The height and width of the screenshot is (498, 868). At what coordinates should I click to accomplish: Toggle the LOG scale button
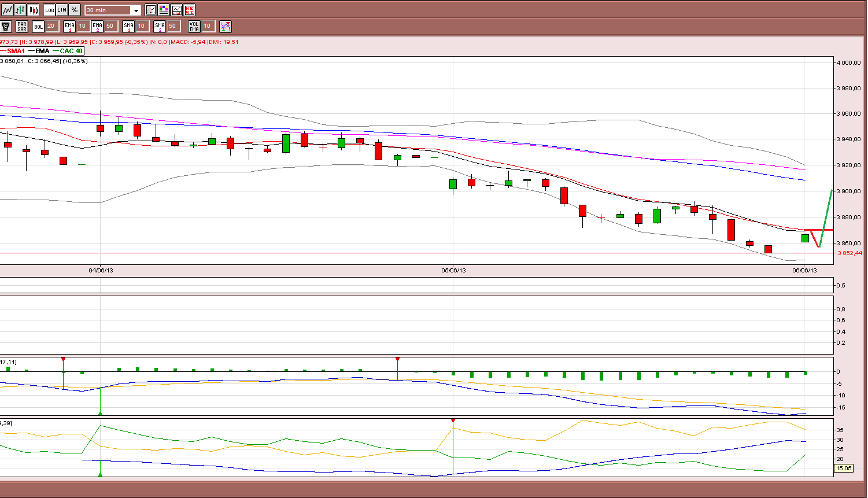point(49,10)
